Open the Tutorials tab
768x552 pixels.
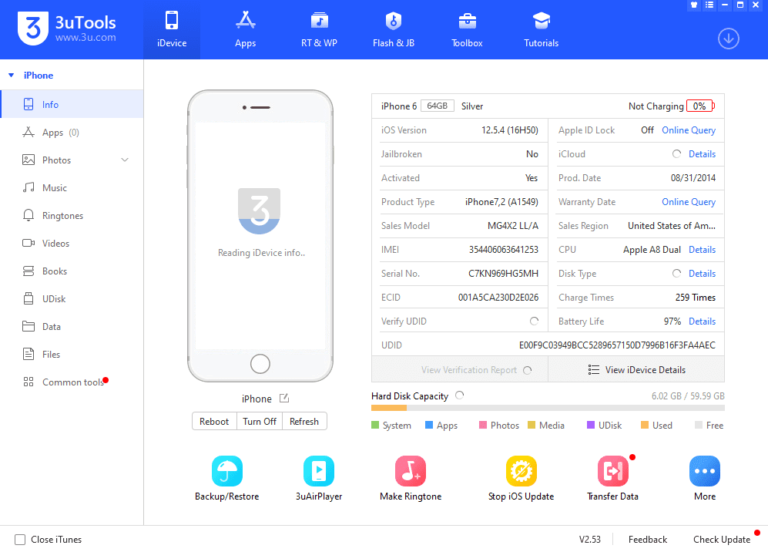coord(541,29)
